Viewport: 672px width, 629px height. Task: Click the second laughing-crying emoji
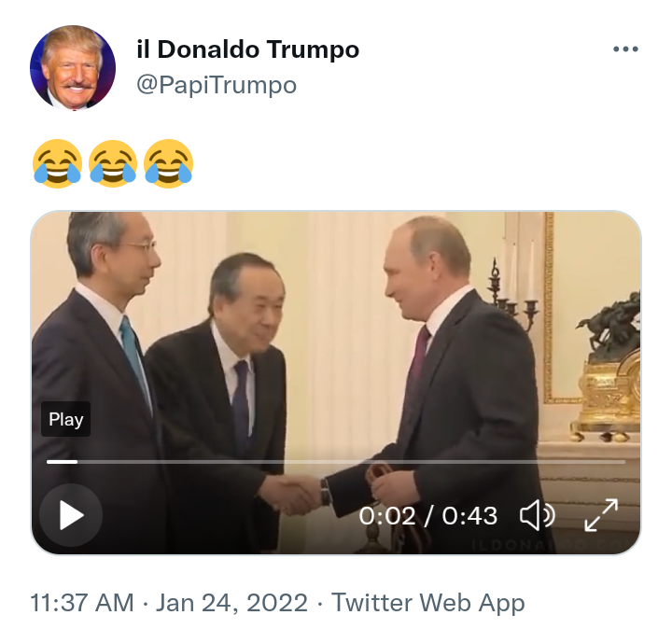tap(113, 163)
